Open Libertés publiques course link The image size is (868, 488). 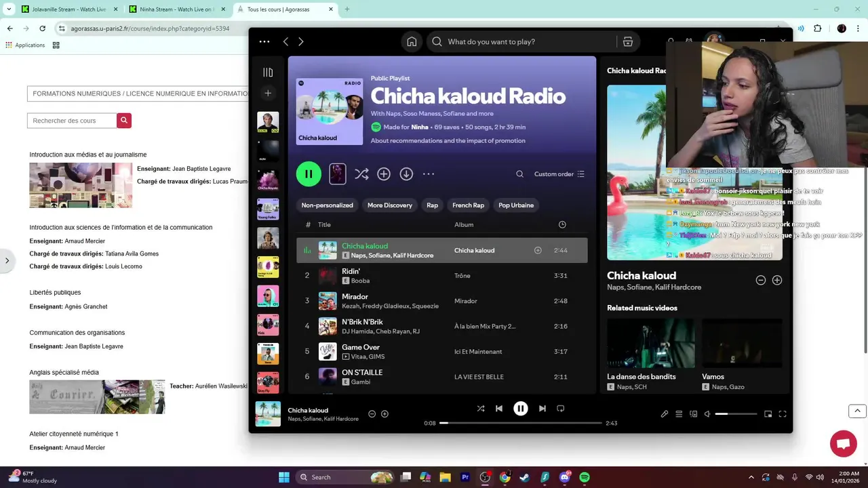(x=55, y=292)
